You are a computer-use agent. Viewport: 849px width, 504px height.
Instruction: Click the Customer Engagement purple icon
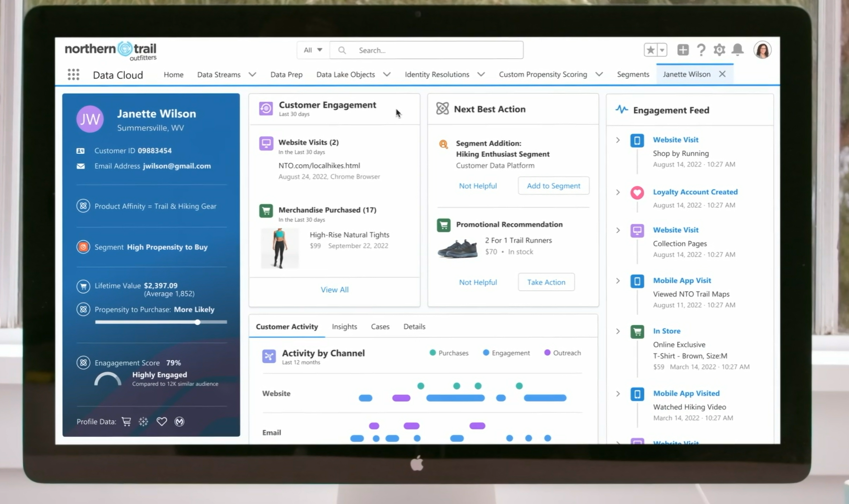point(266,109)
